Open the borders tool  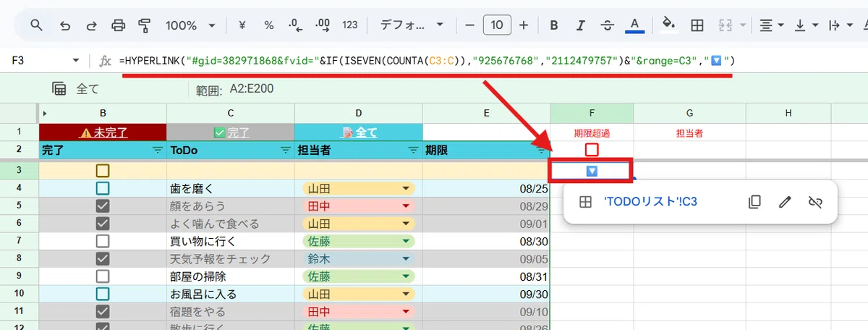[697, 25]
